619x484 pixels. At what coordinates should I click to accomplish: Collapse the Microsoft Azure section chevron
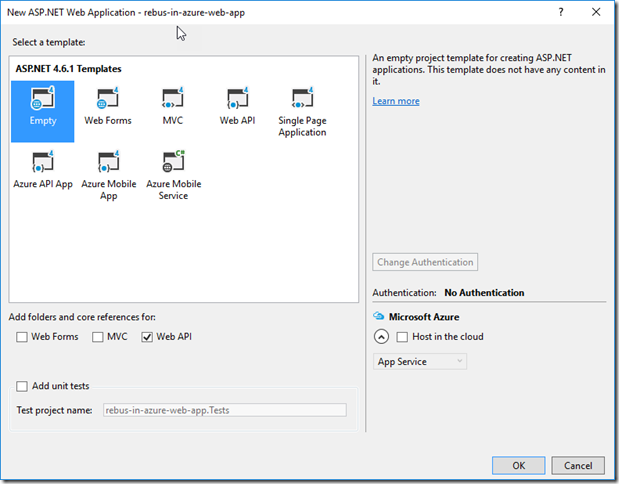[x=381, y=337]
